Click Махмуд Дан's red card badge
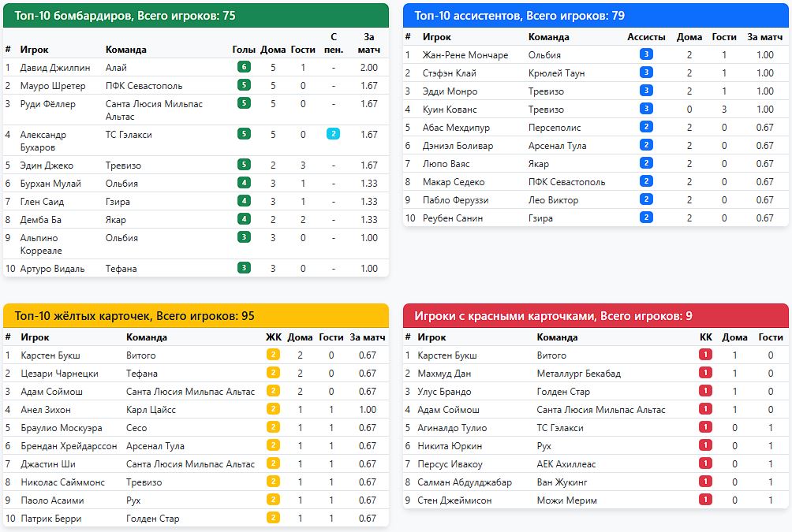Viewport: 792px width, 532px height. [x=706, y=373]
